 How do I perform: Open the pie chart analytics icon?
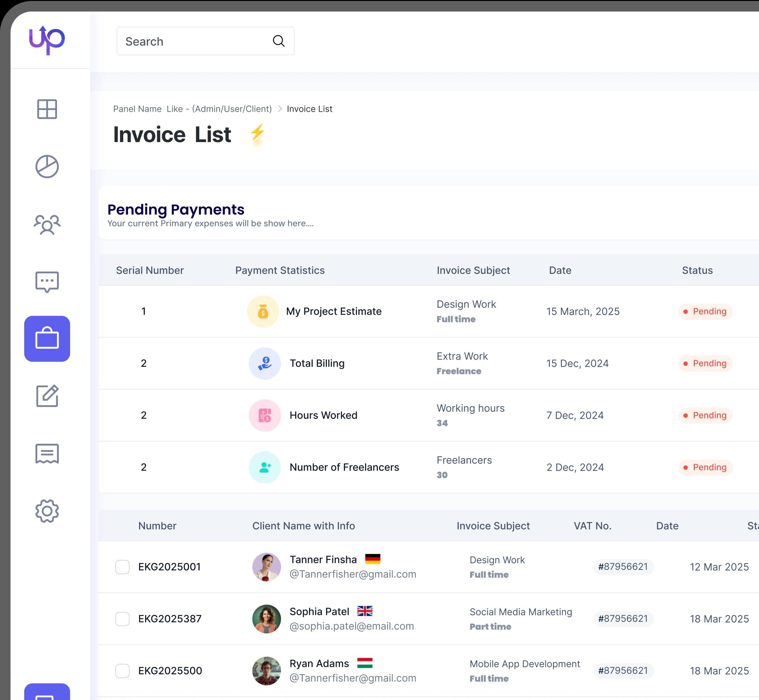pos(47,166)
